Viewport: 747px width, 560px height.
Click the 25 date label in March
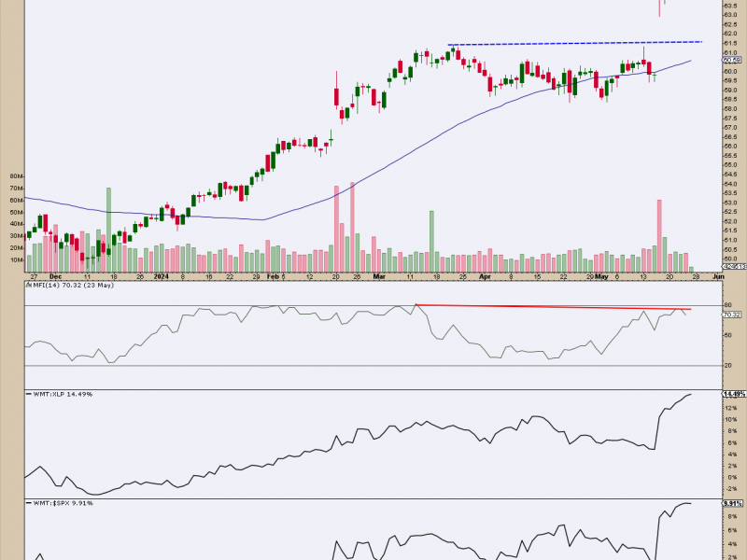tap(463, 276)
